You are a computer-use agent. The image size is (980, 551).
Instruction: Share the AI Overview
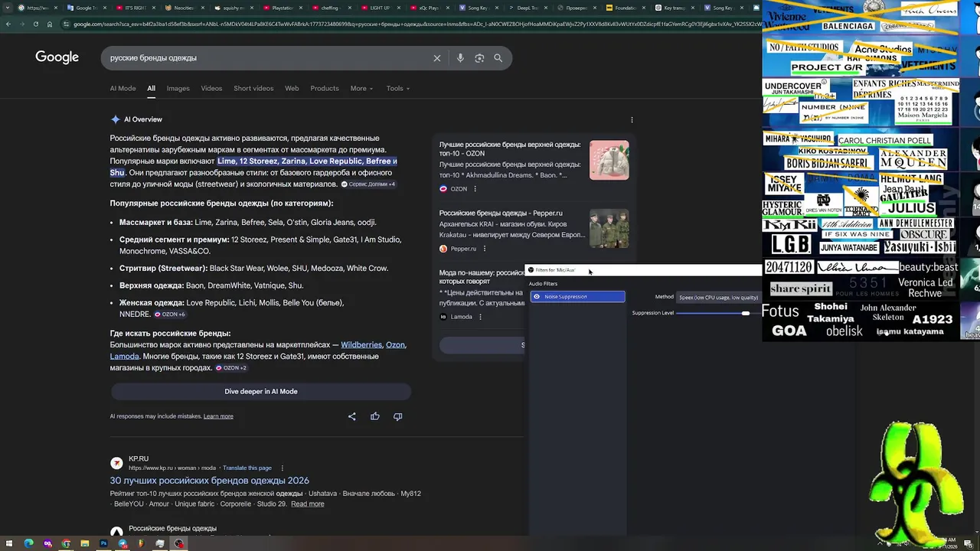click(352, 416)
